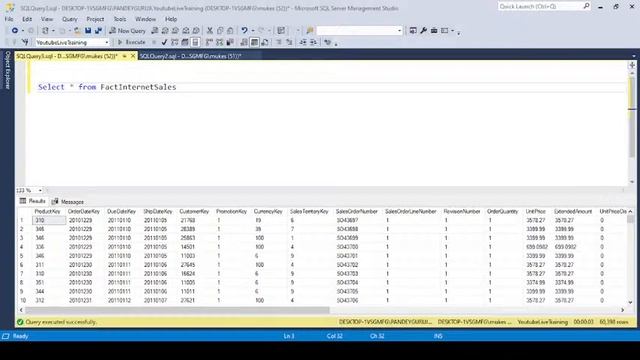
Task: Open the Query menu
Action: click(69, 19)
